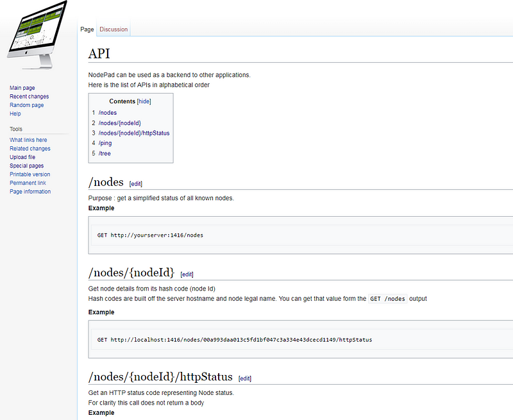
Task: Open Recent changes link
Action: 29,96
